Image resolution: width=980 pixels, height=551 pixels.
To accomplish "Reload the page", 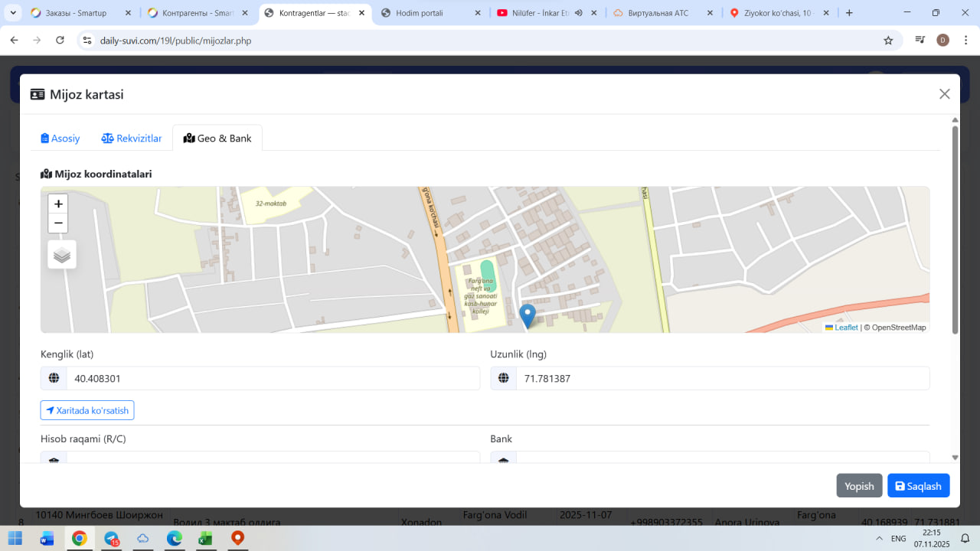I will pos(60,41).
